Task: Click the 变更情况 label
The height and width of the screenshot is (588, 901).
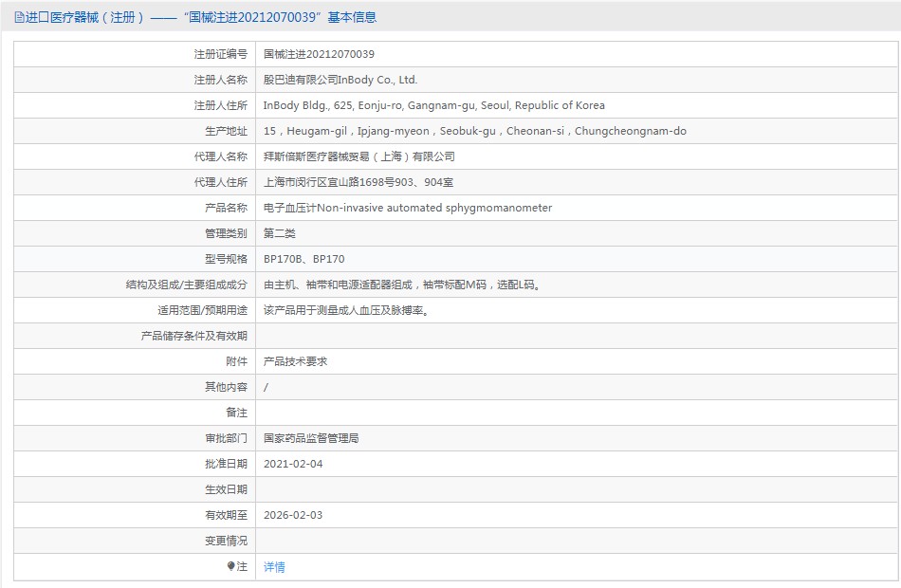Action: 227,541
